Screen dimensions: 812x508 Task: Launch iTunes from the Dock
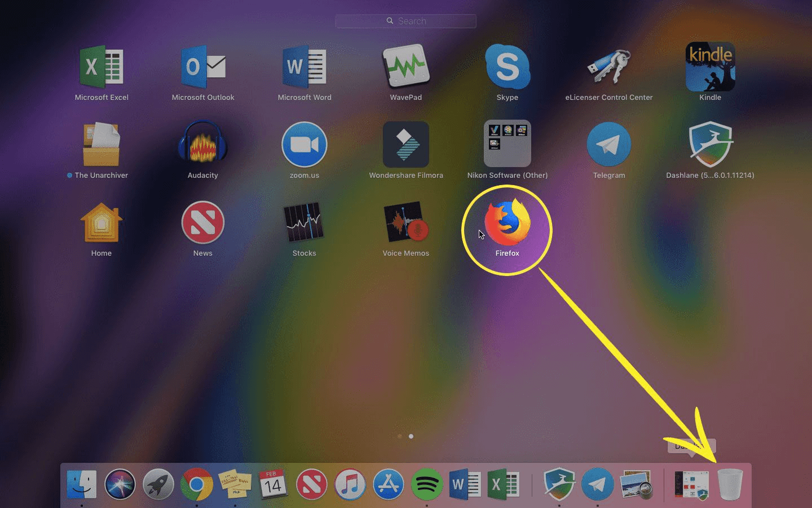tap(350, 484)
